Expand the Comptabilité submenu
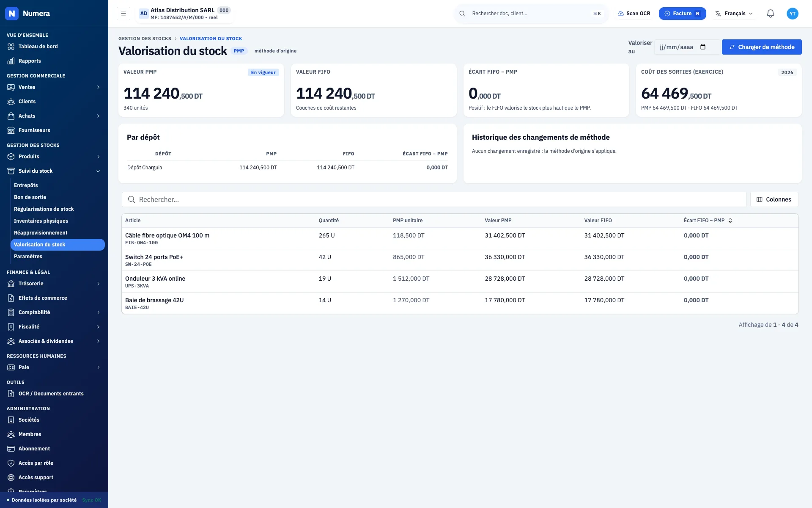Image resolution: width=812 pixels, height=508 pixels. pos(54,312)
